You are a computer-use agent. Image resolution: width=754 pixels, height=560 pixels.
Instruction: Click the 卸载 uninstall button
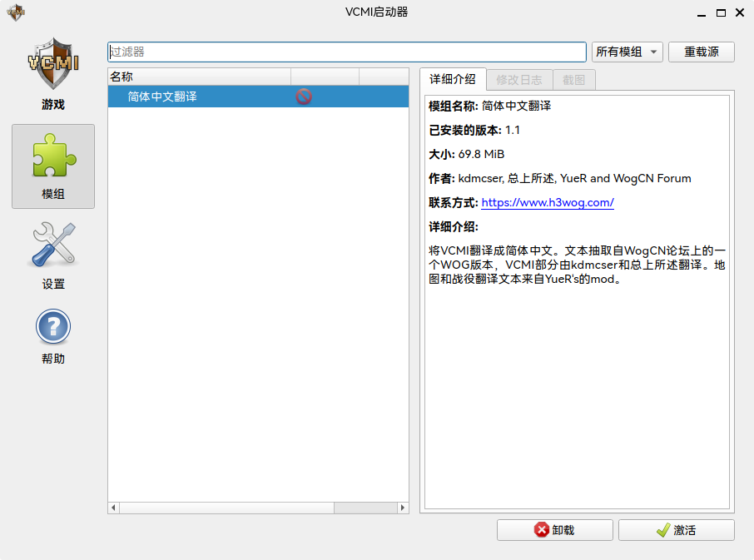[555, 530]
